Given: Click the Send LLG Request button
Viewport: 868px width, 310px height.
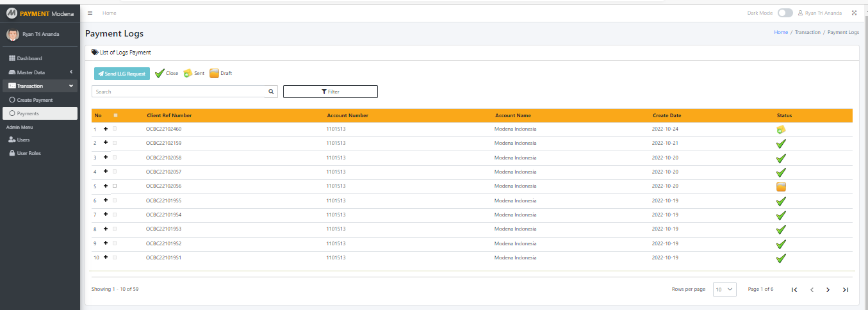Looking at the screenshot, I should point(122,74).
